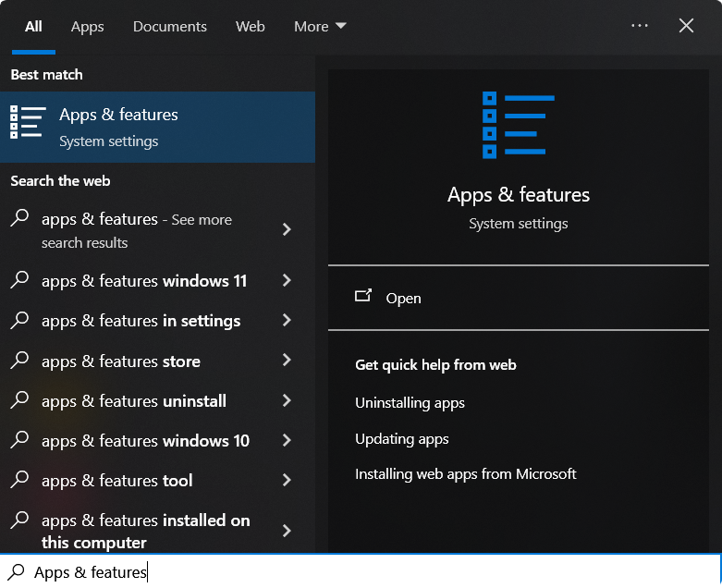722x588 pixels.
Task: Click search icon beside 'installed on this computer' suggestion
Action: (19, 520)
